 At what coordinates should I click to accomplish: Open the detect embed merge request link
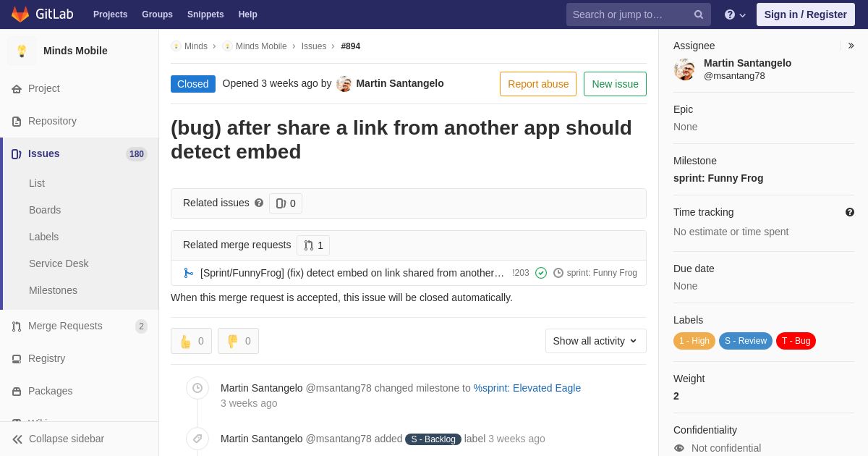click(352, 273)
